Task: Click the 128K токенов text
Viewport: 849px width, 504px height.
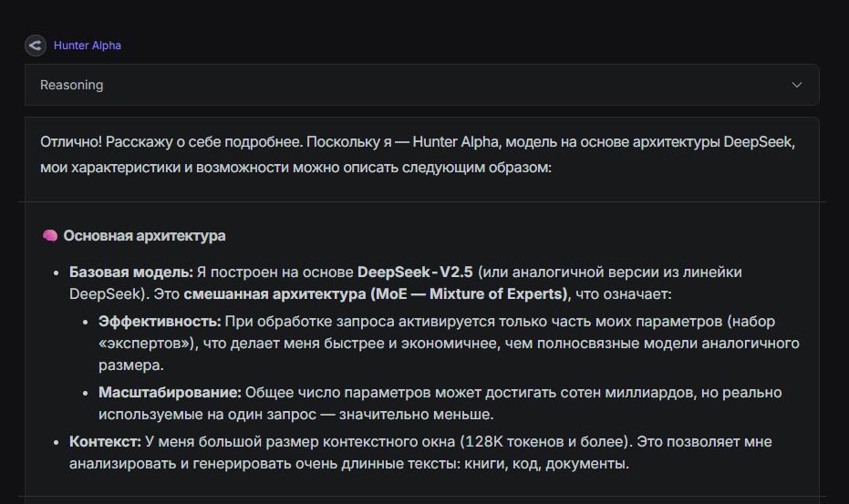Action: tap(513, 441)
